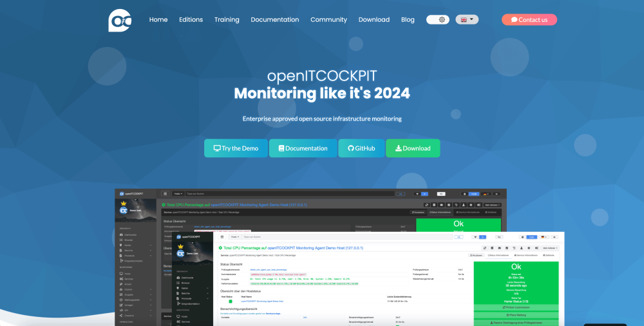Open Documentation in the top navigation

tap(275, 20)
